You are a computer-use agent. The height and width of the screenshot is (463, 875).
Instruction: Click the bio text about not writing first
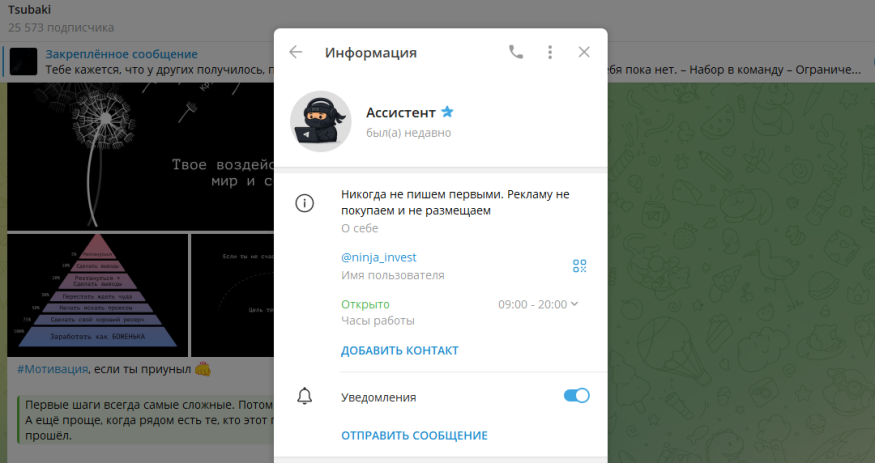click(x=455, y=202)
